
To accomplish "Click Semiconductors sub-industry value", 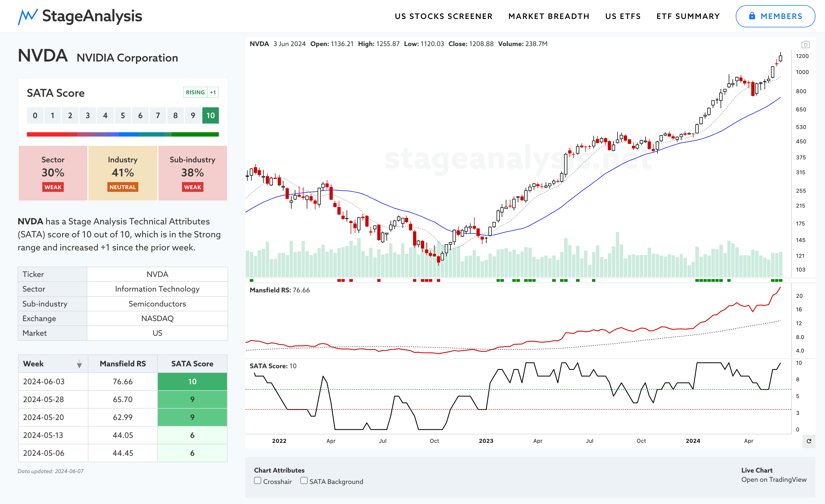I will click(x=157, y=304).
